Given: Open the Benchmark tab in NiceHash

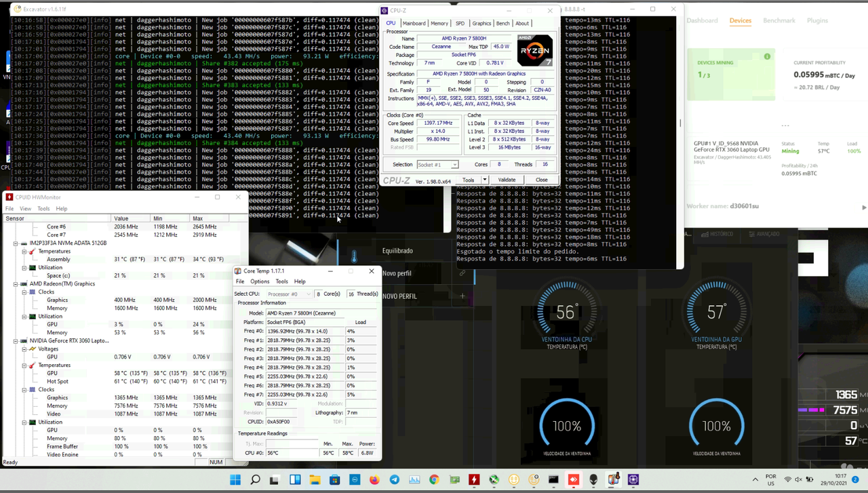Looking at the screenshot, I should click(779, 20).
